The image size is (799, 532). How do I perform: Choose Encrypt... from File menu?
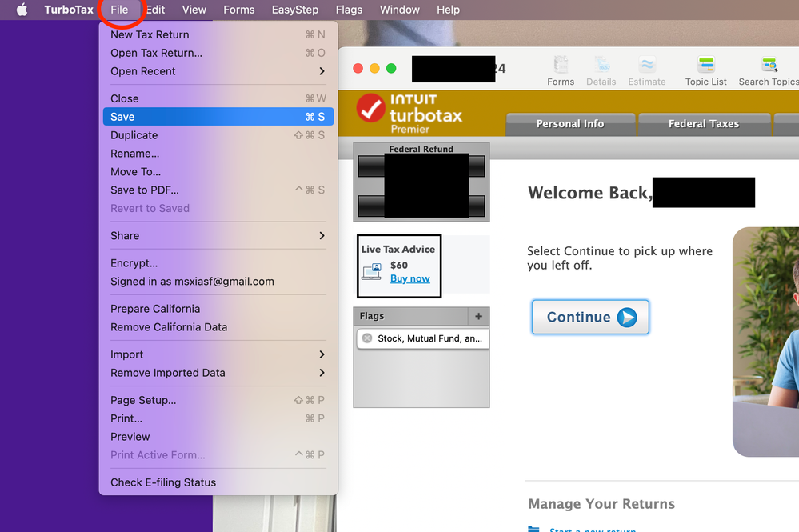pos(218,263)
